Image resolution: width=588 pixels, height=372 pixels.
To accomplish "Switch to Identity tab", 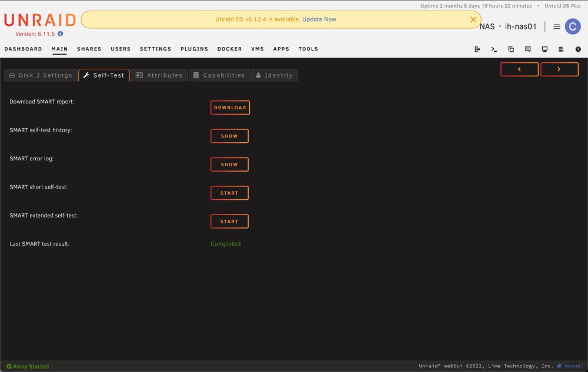I will [275, 75].
